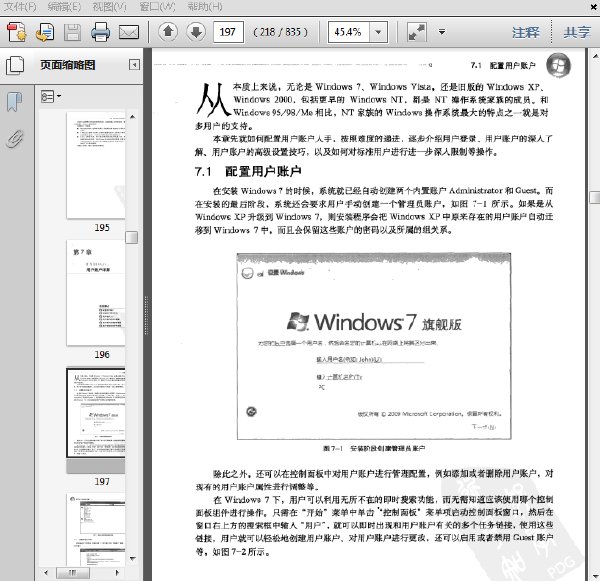Open the File menu (文件)
The width and height of the screenshot is (600, 581).
click(20, 7)
